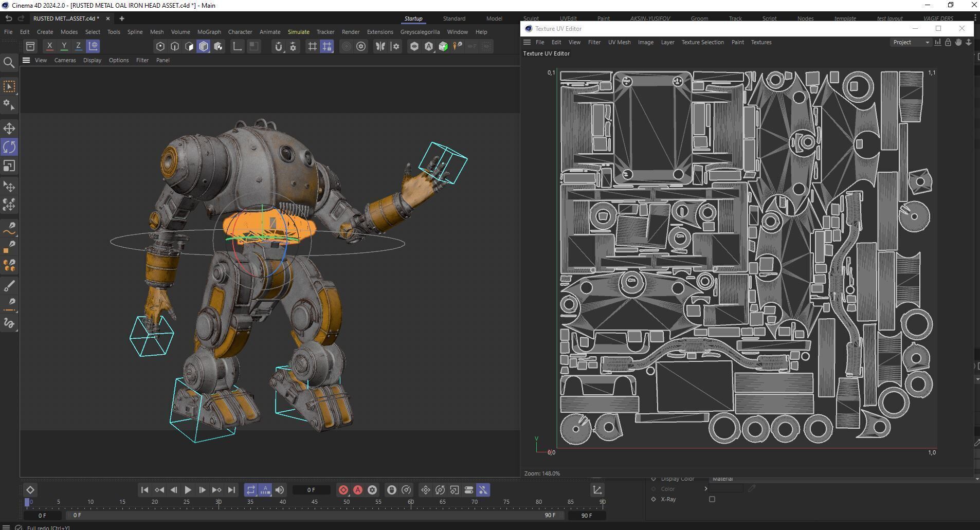Screen dimensions: 980x530
Task: Toggle the Autokeying A button
Action: (x=358, y=490)
